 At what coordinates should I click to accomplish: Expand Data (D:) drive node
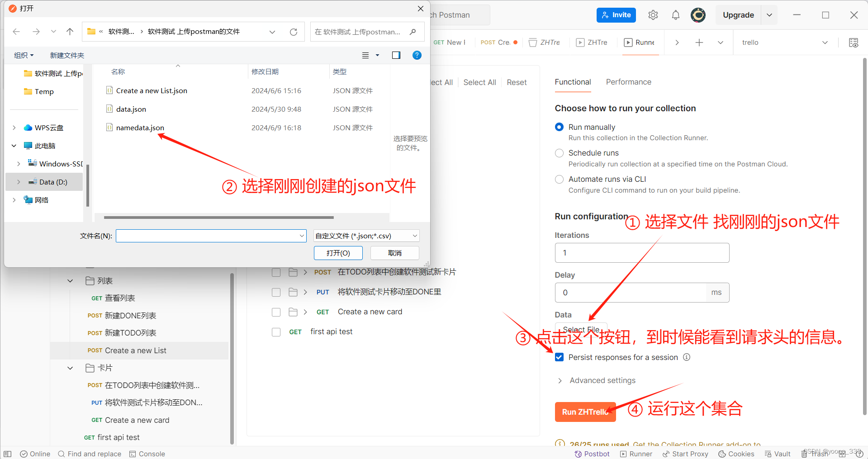[x=19, y=182]
